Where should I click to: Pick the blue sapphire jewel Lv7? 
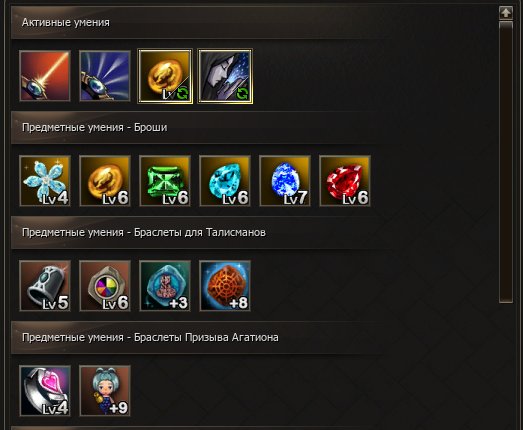point(285,181)
